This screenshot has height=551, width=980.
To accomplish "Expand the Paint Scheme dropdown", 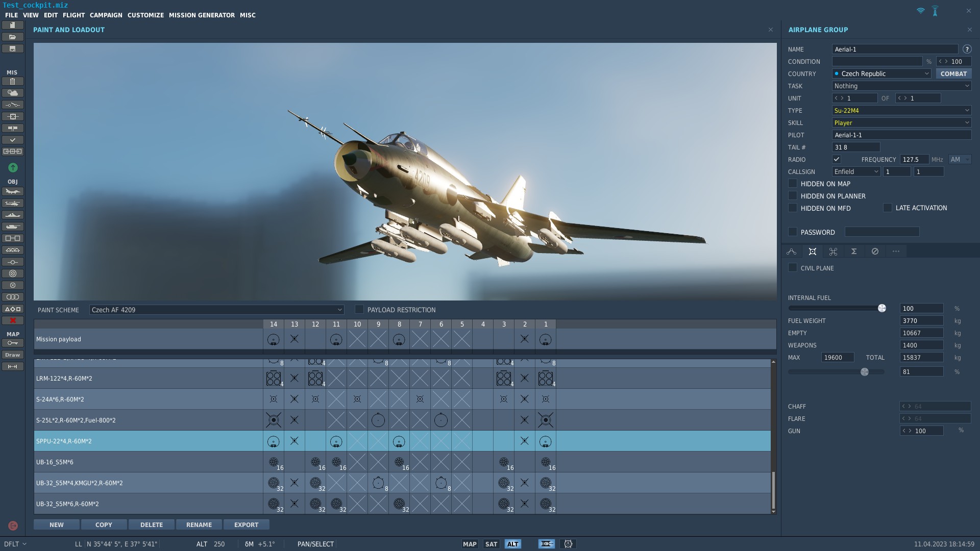I will coord(216,310).
